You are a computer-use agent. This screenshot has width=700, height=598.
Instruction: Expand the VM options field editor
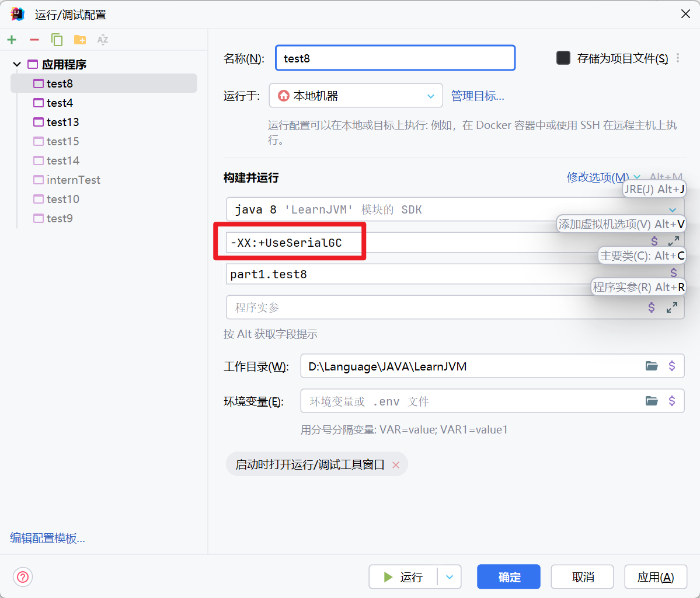coord(673,241)
